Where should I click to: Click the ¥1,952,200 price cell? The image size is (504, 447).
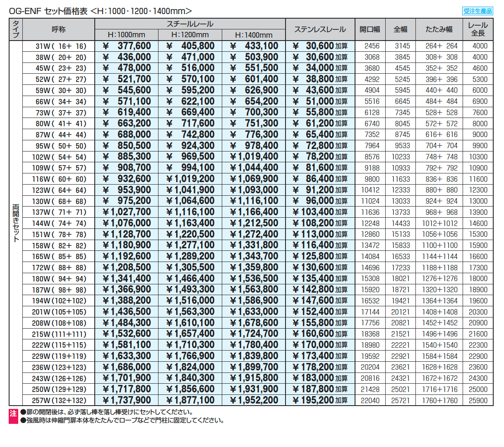point(254,400)
